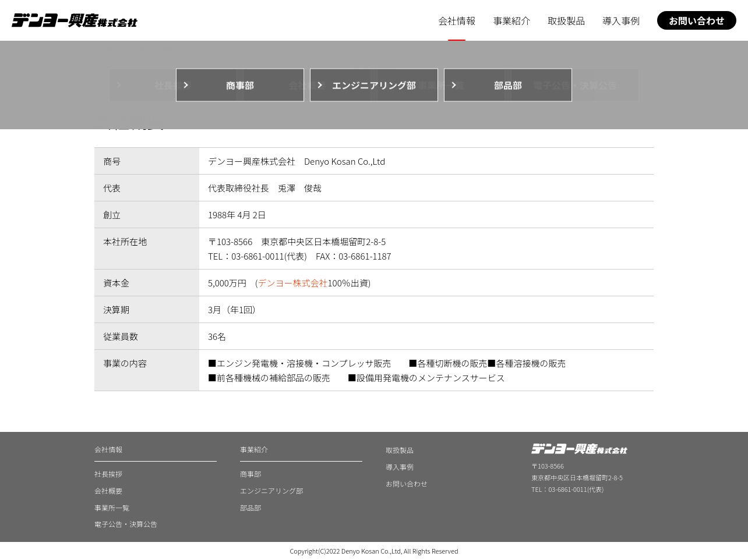Click the employee count 36名
Viewport: 748px width, 560px height.
(x=217, y=336)
